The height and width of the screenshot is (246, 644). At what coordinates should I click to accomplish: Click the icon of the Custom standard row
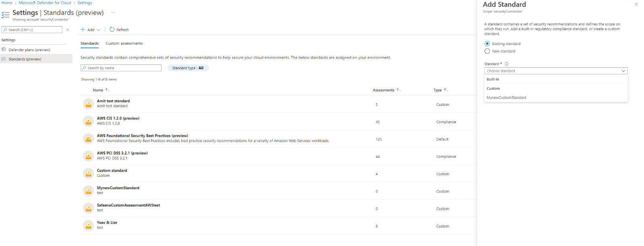click(88, 173)
